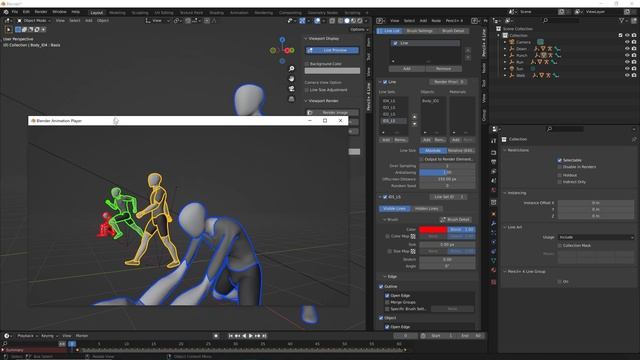Click the timeline auto-keying record button
The image size is (640, 360).
216,336
